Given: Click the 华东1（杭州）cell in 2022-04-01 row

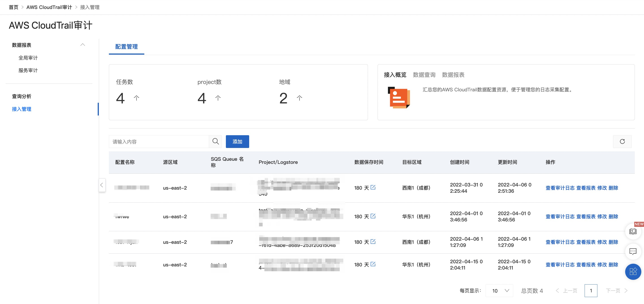Looking at the screenshot, I should click(x=416, y=216).
